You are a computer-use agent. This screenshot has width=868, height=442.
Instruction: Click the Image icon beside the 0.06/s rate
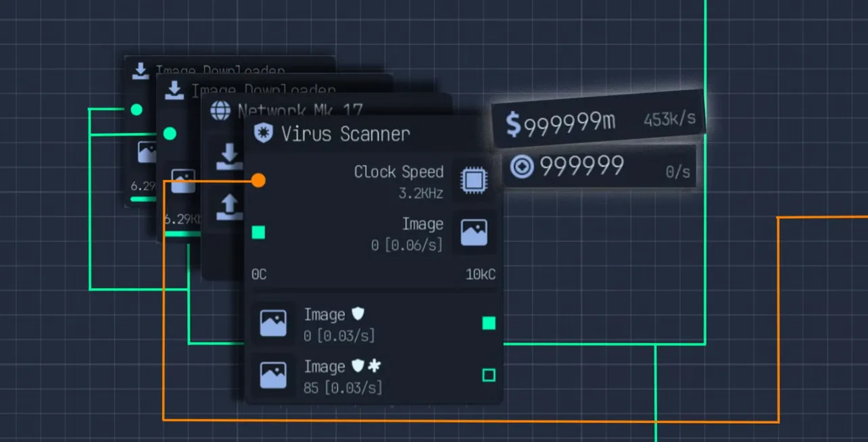pyautogui.click(x=473, y=232)
